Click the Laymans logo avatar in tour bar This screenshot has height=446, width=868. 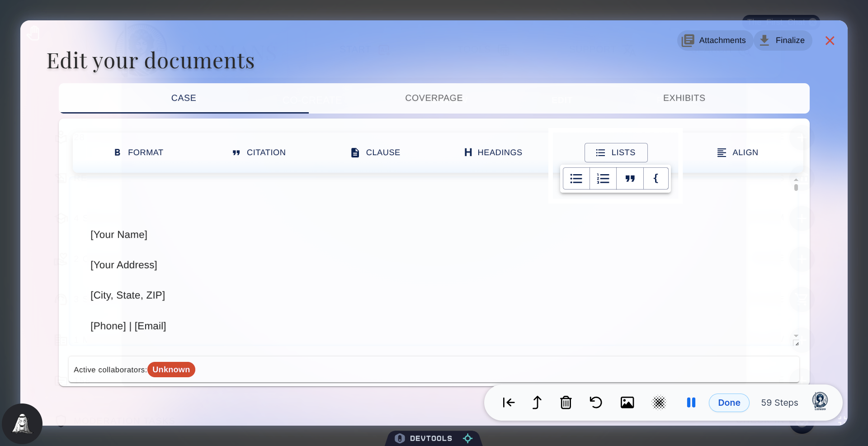[x=820, y=402]
